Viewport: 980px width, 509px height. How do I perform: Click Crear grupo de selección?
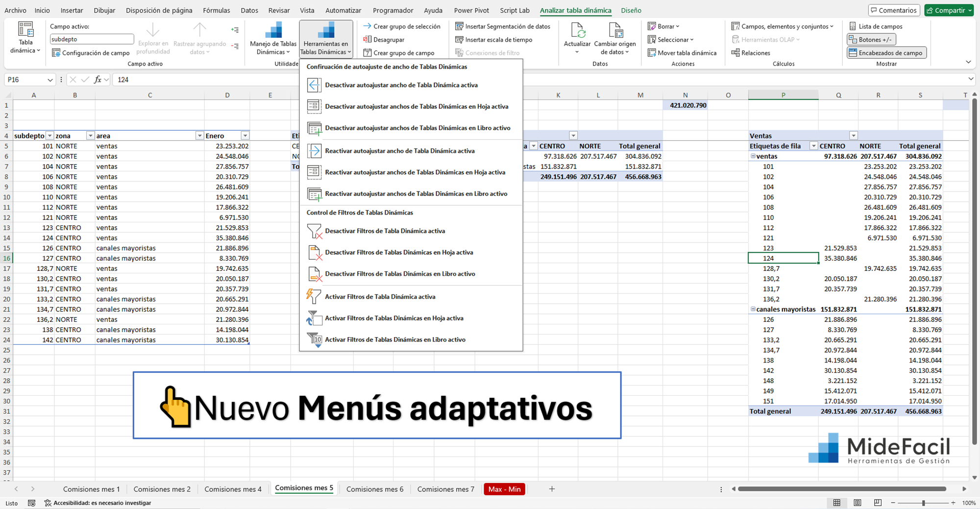(401, 26)
